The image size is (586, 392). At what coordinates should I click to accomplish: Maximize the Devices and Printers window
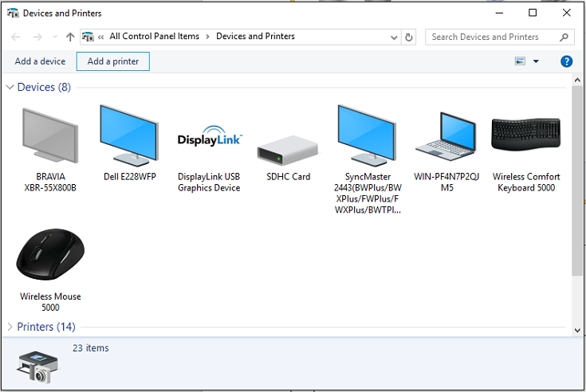[x=533, y=13]
